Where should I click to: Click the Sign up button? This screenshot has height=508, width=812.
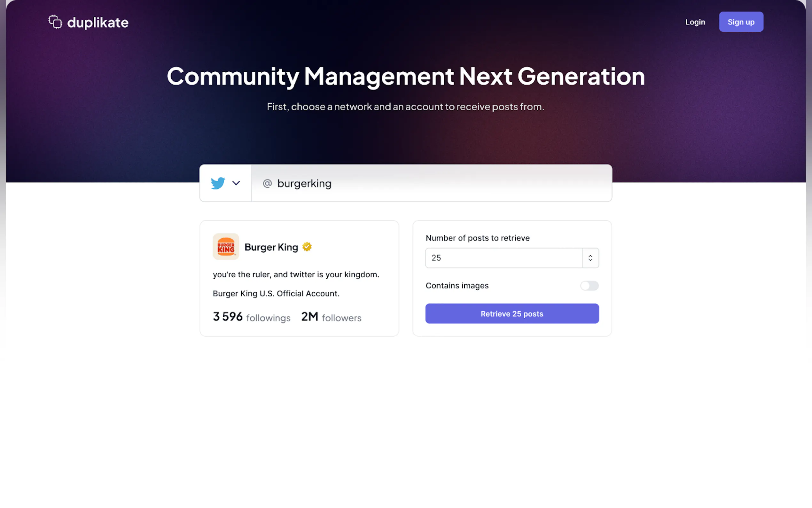[x=741, y=22]
